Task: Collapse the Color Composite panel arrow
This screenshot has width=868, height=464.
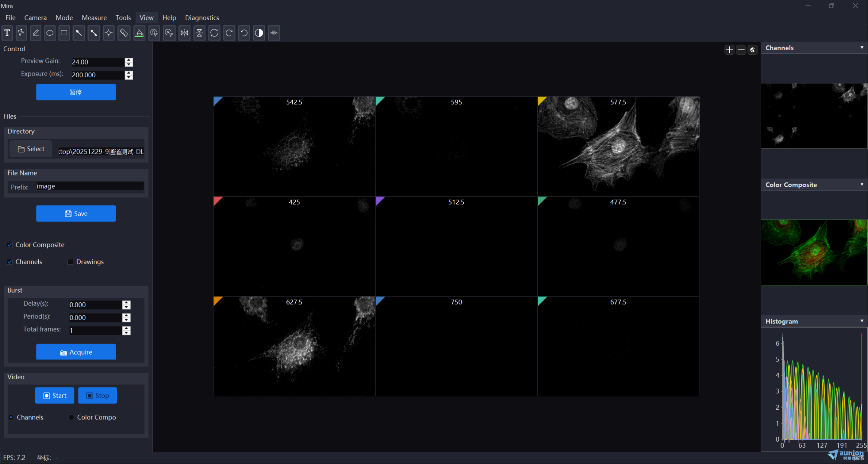Action: click(x=862, y=184)
